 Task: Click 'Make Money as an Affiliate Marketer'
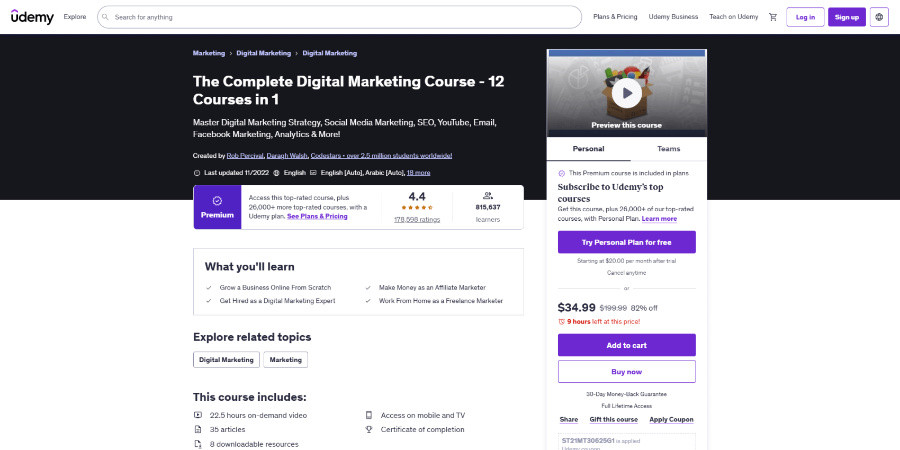(432, 288)
